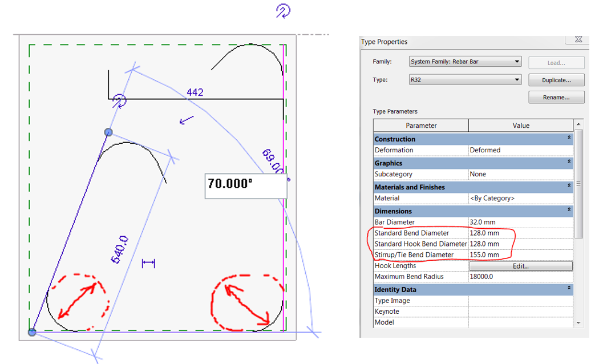Click the rotate control icon above the drawing view
Image resolution: width=603 pixels, height=364 pixels.
284,11
